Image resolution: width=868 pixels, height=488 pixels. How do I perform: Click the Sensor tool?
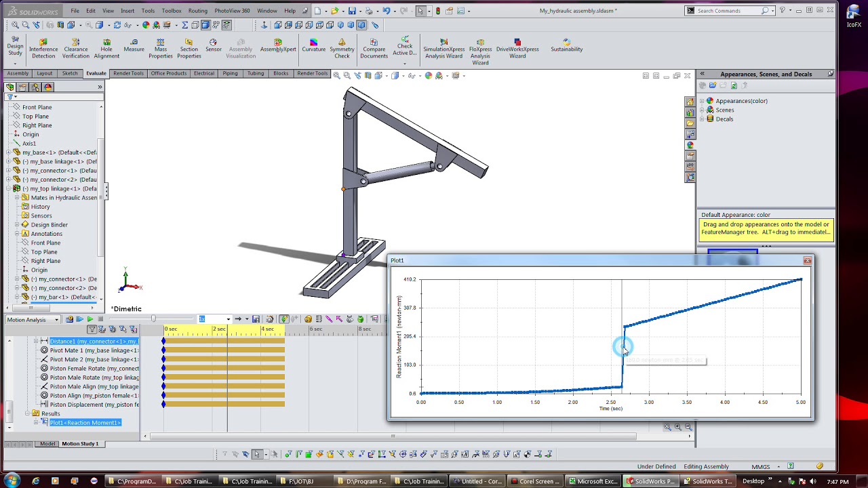(x=213, y=45)
